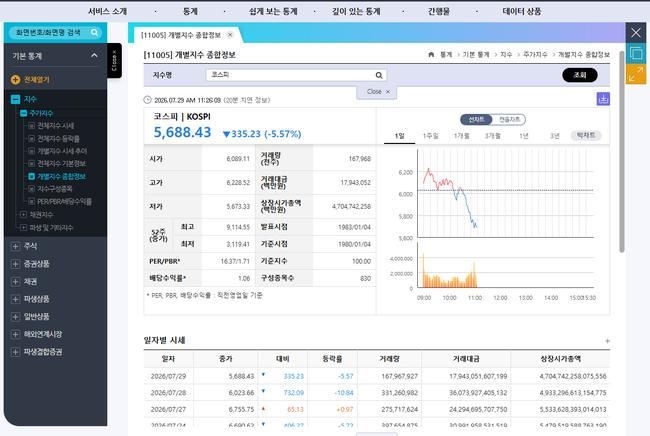The height and width of the screenshot is (436, 650).
Task: Open the 전체지수 기본정보 page
Action: coord(61,163)
